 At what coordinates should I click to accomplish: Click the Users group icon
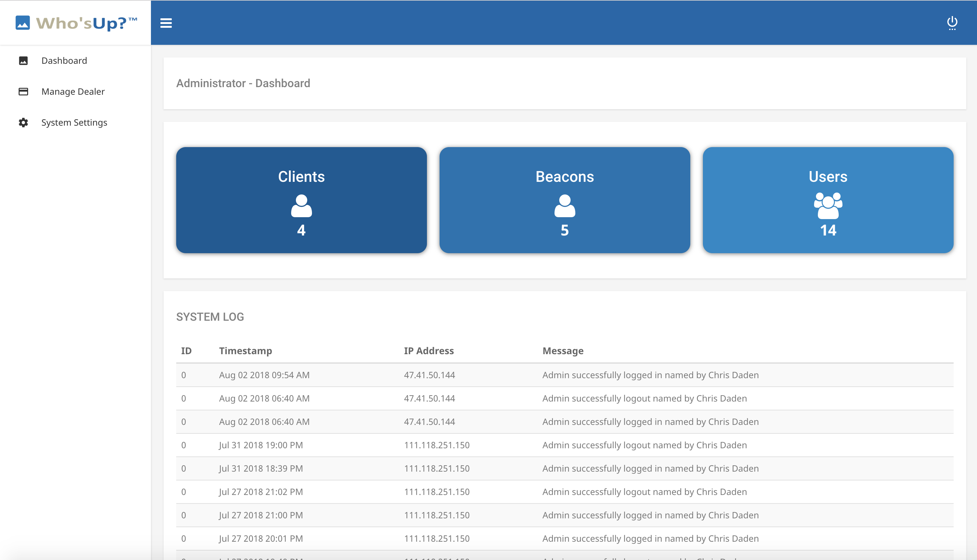pos(828,206)
